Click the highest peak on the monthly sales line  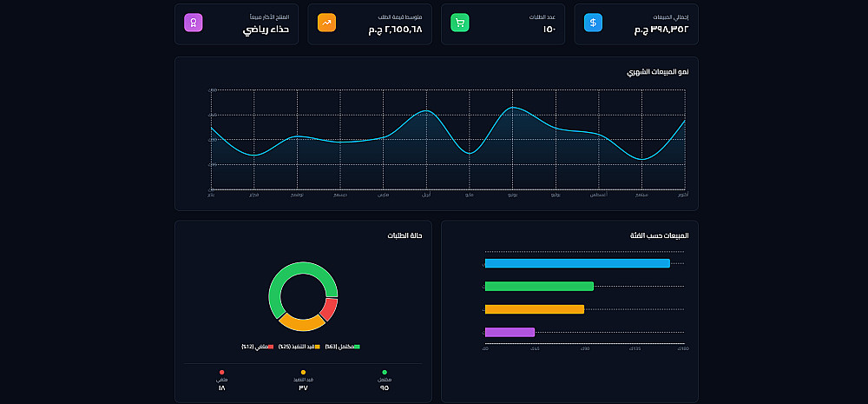tap(513, 107)
